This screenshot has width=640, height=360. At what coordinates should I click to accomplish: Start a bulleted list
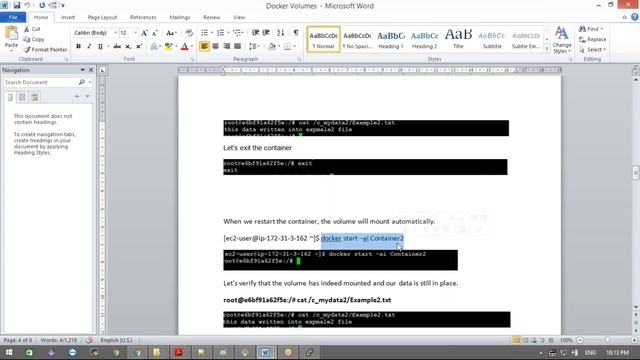[204, 33]
